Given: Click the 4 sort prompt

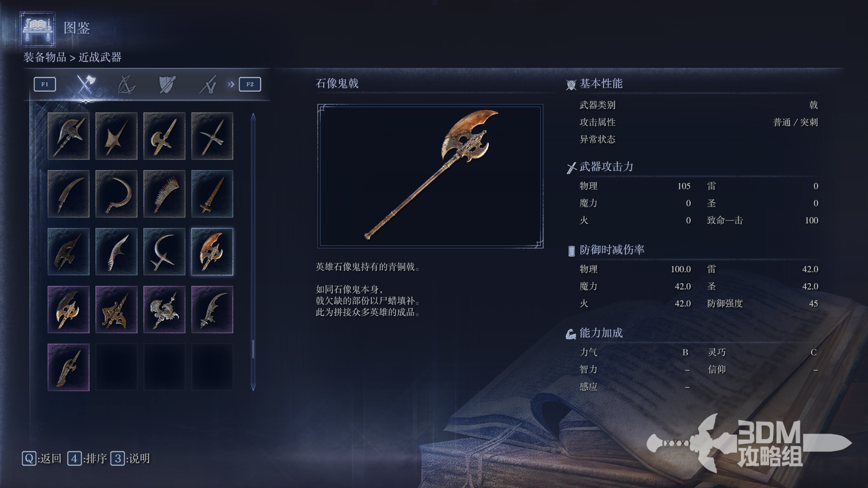Looking at the screenshot, I should 87,459.
